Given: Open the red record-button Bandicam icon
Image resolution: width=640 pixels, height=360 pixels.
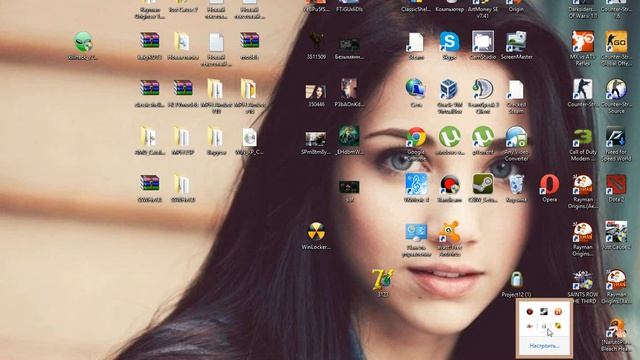Looking at the screenshot, I should coord(449,184).
